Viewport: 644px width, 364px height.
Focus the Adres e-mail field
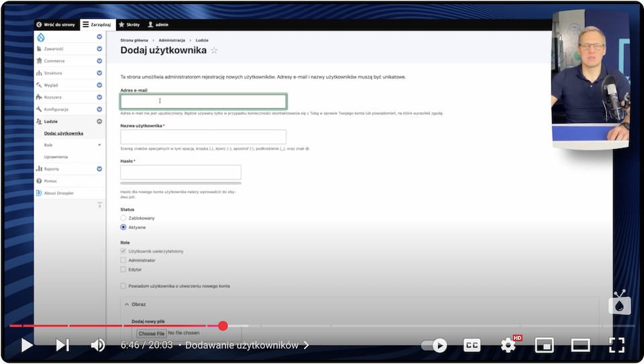[x=203, y=101]
